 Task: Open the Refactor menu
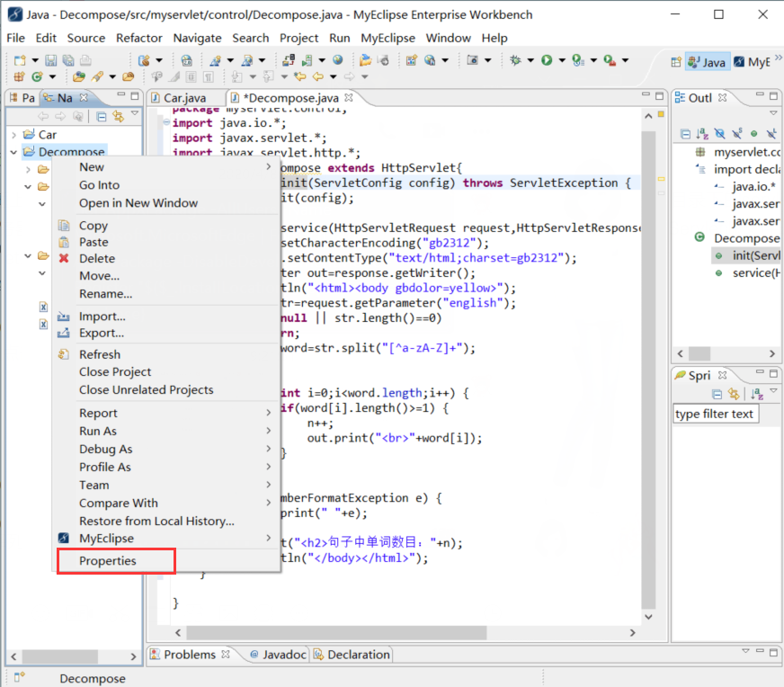click(138, 38)
